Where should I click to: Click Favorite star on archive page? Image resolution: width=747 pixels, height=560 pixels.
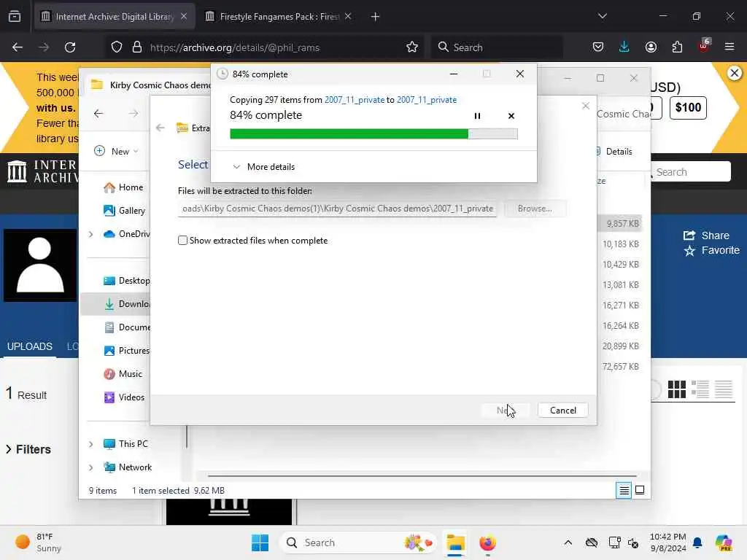click(712, 250)
